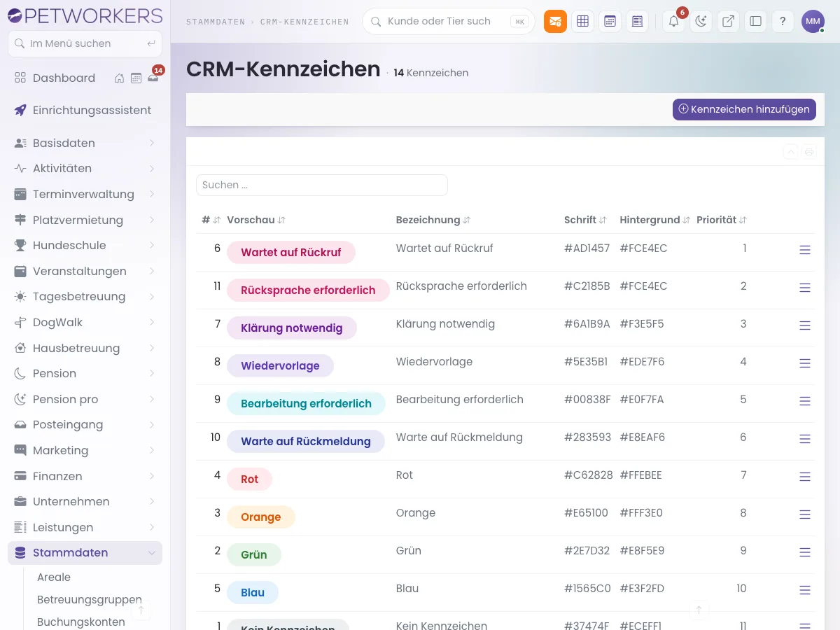The width and height of the screenshot is (840, 630).
Task: Open the Posteingang menu item
Action: (x=85, y=424)
